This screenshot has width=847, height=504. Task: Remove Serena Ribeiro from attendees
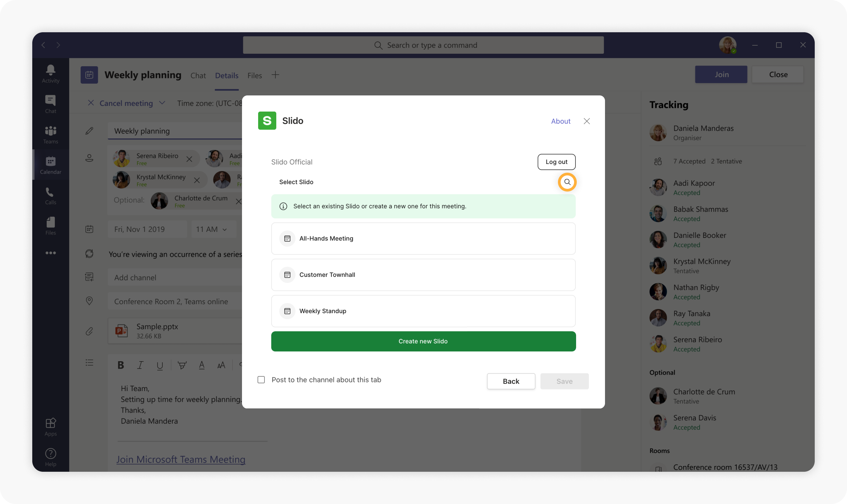pyautogui.click(x=189, y=159)
